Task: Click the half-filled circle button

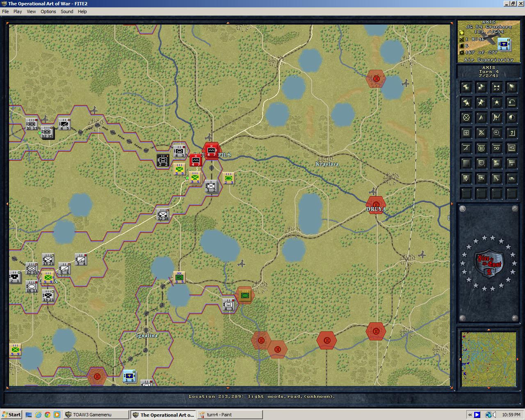Action: pos(511,118)
